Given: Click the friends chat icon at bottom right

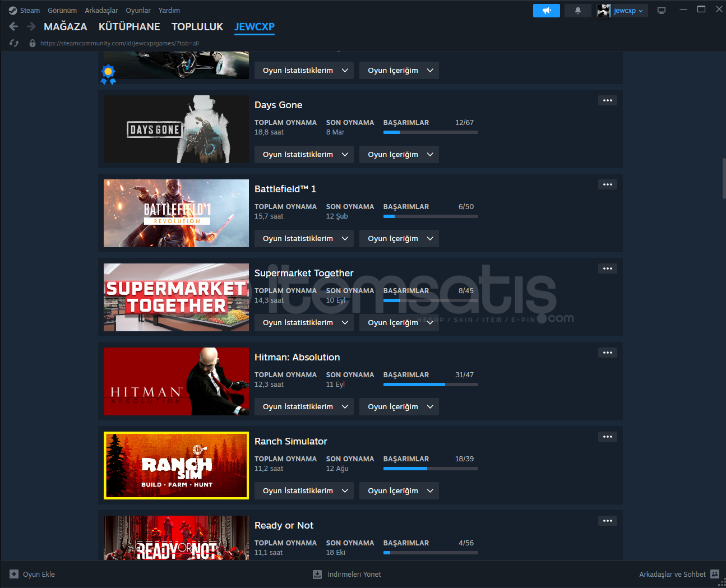Looking at the screenshot, I should coord(715,574).
